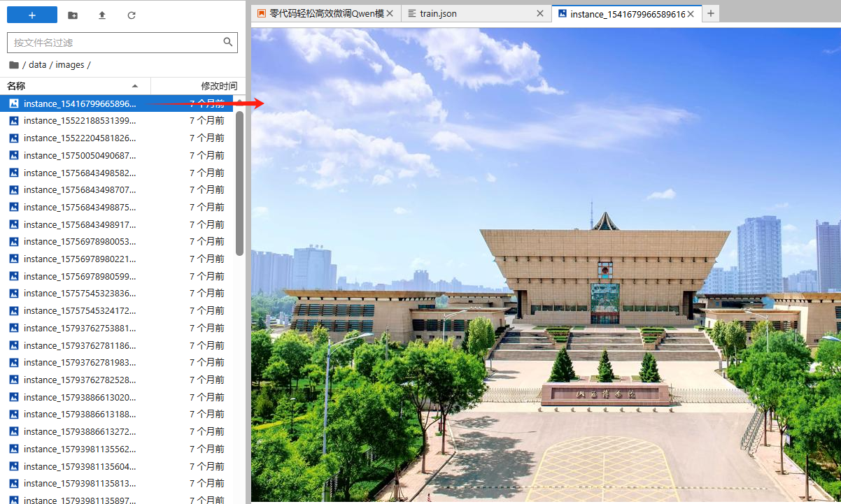Select the instance_154167996658961 image tab
The height and width of the screenshot is (504, 841).
coord(628,13)
